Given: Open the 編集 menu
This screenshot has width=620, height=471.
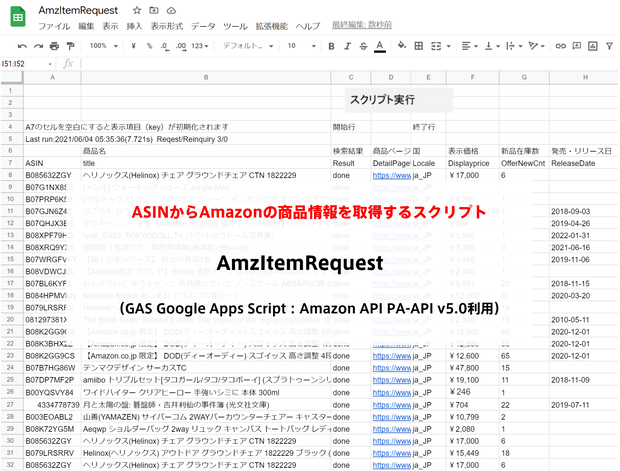Looking at the screenshot, I should [x=86, y=26].
